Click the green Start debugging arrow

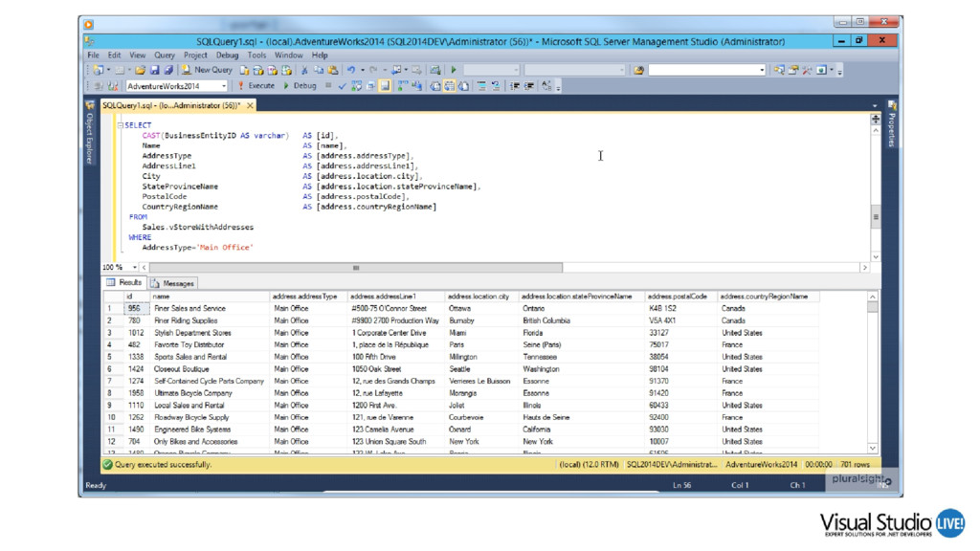point(454,70)
